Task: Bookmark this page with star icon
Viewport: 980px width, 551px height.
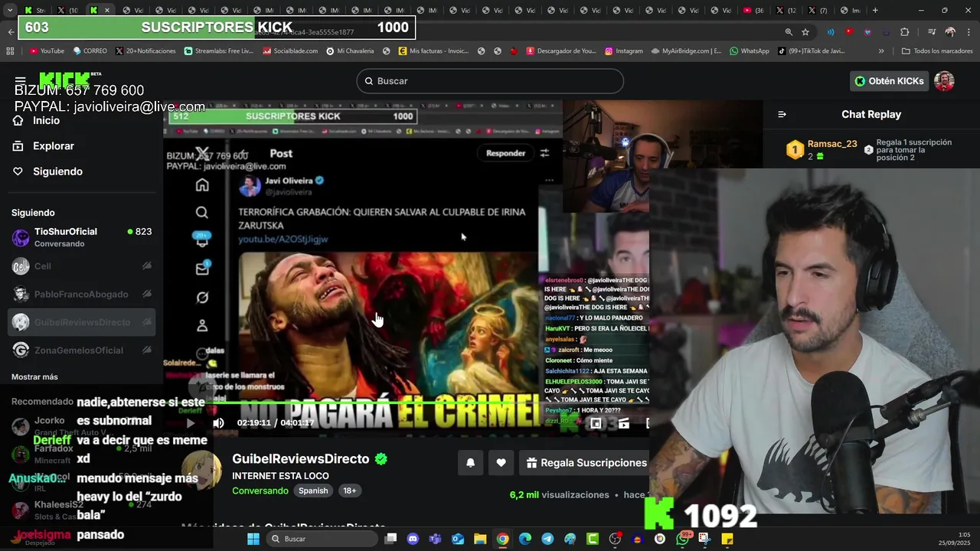Action: coord(805,32)
